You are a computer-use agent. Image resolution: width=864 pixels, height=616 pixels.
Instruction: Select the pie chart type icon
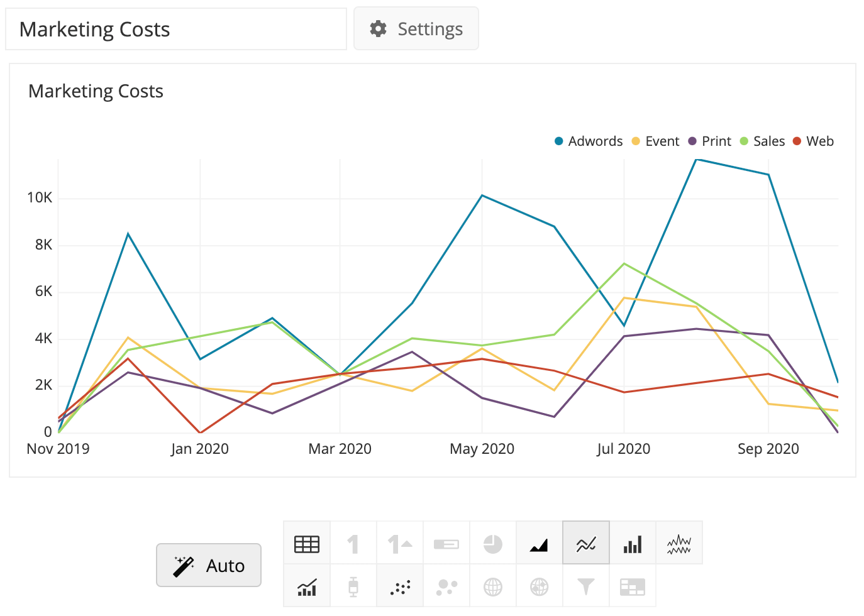[493, 542]
